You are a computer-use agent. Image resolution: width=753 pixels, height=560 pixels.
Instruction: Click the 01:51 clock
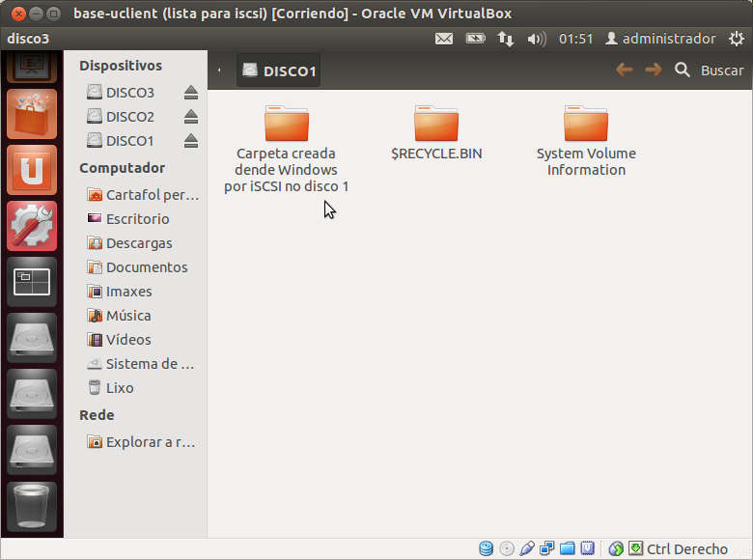tap(575, 39)
